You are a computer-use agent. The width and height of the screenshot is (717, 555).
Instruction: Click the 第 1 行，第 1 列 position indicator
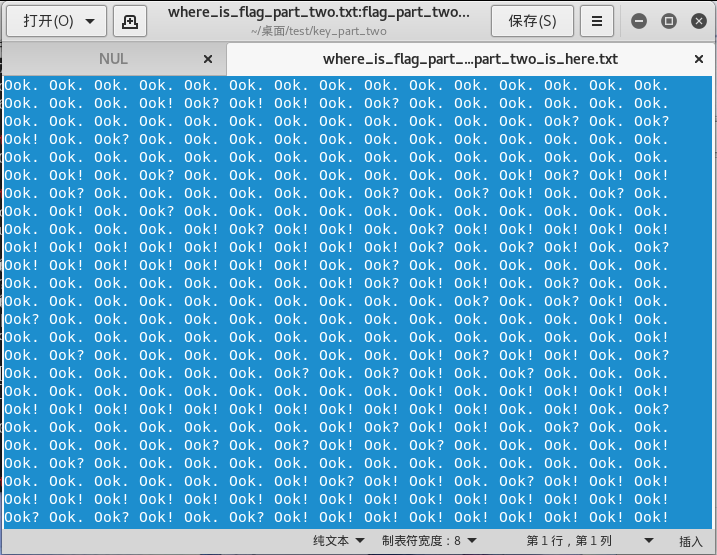click(x=569, y=541)
